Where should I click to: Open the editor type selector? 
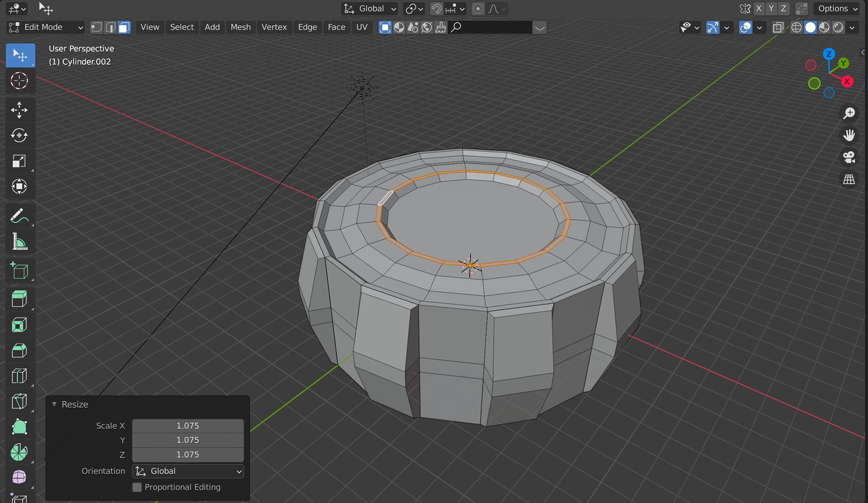(x=17, y=9)
